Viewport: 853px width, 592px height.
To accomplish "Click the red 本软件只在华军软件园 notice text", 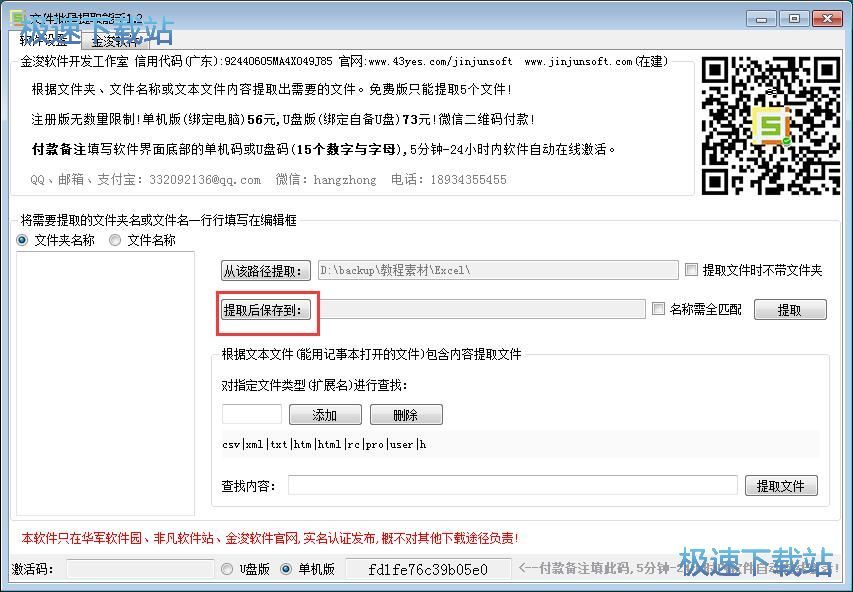I will [270, 538].
